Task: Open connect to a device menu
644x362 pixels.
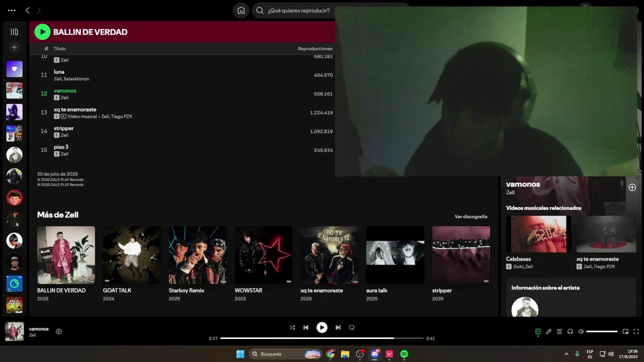Action: (570, 331)
